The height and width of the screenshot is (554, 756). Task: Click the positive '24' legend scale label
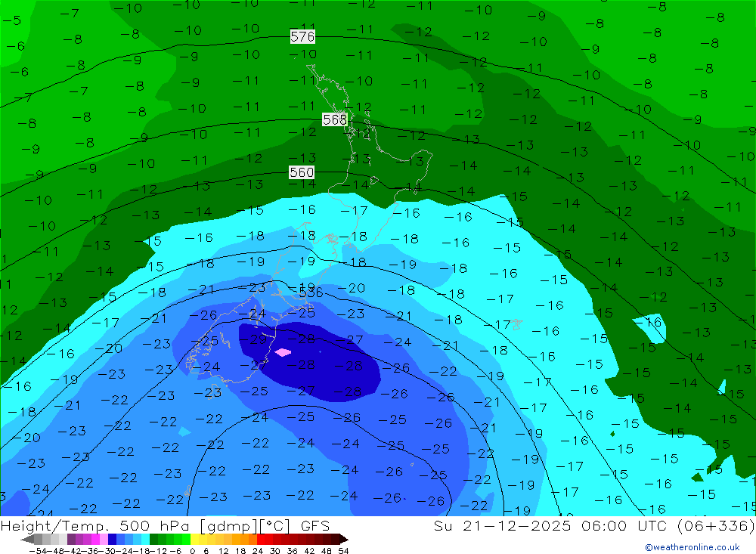[x=258, y=551]
